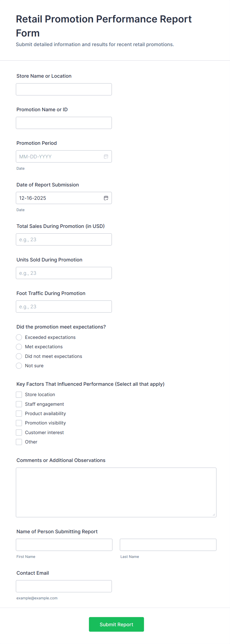
Task: Tick the Promotion visibility checkbox
Action: point(19,423)
